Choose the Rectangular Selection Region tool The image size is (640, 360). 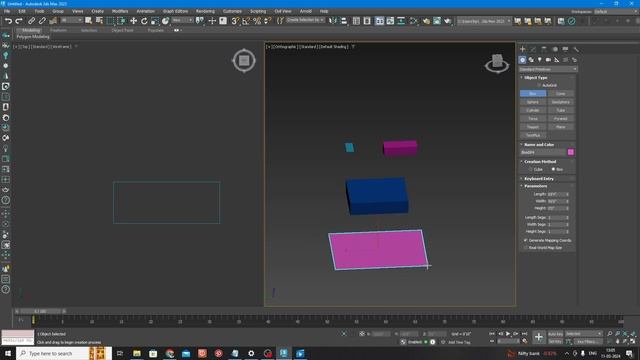pyautogui.click(x=111, y=21)
